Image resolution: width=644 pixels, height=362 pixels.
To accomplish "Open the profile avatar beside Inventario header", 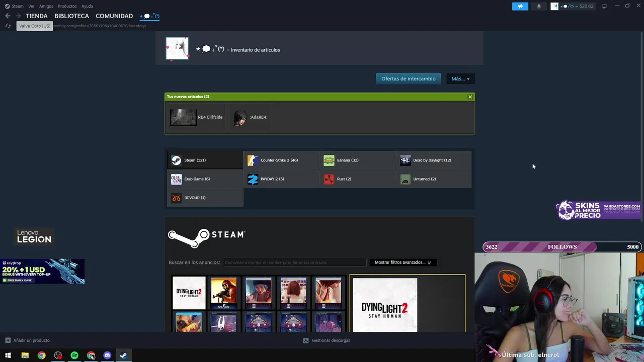I will pos(177,48).
